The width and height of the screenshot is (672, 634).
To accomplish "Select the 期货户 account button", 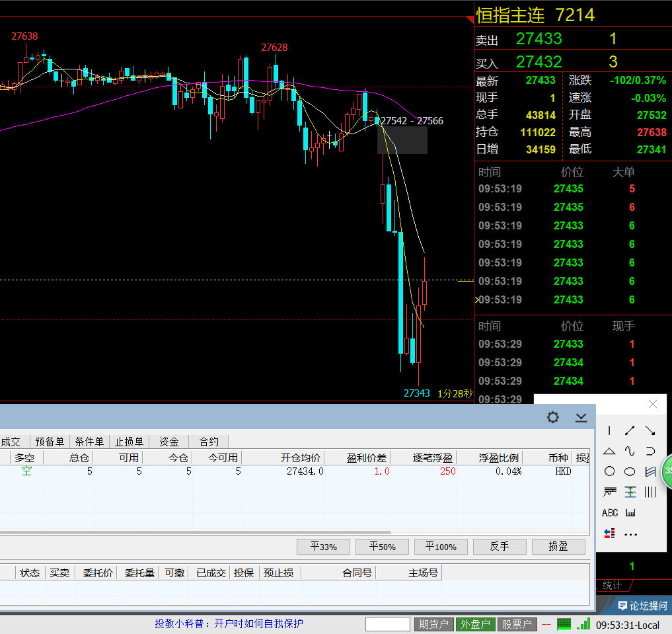I will coord(433,624).
